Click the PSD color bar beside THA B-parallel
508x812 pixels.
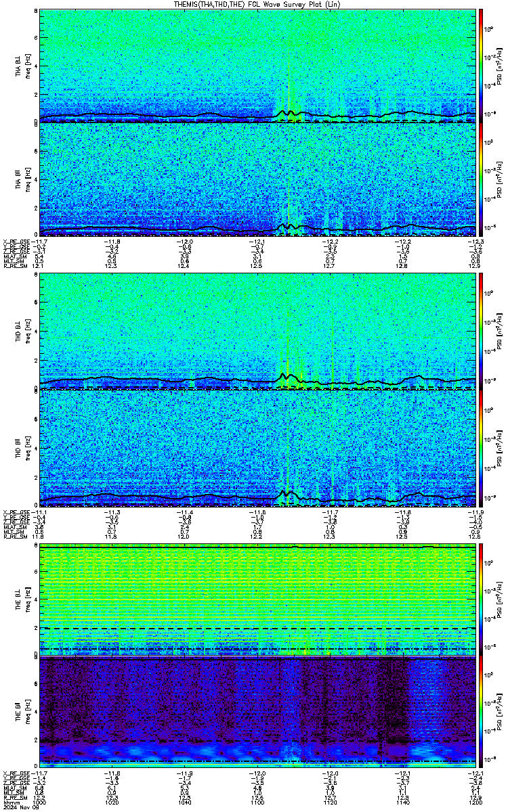click(481, 180)
